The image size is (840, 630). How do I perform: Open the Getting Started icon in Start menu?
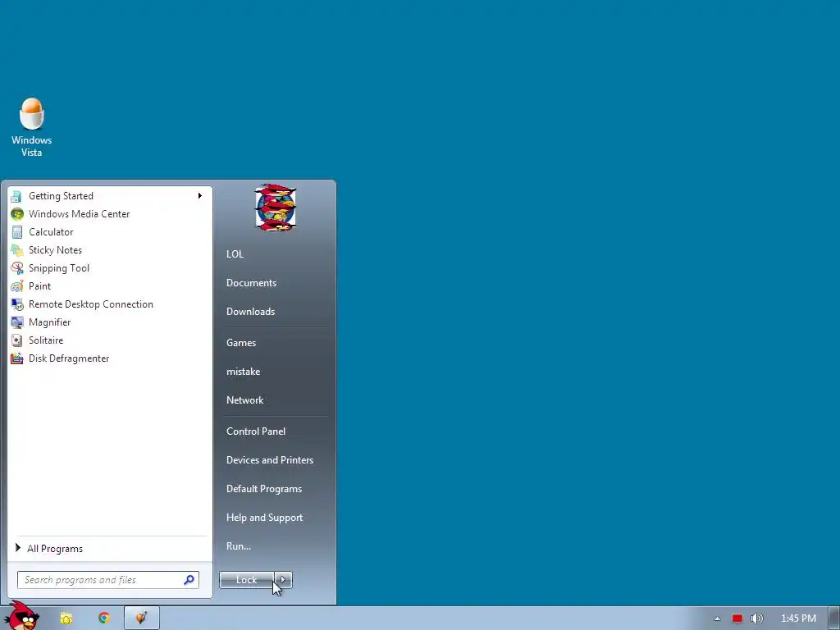16,196
